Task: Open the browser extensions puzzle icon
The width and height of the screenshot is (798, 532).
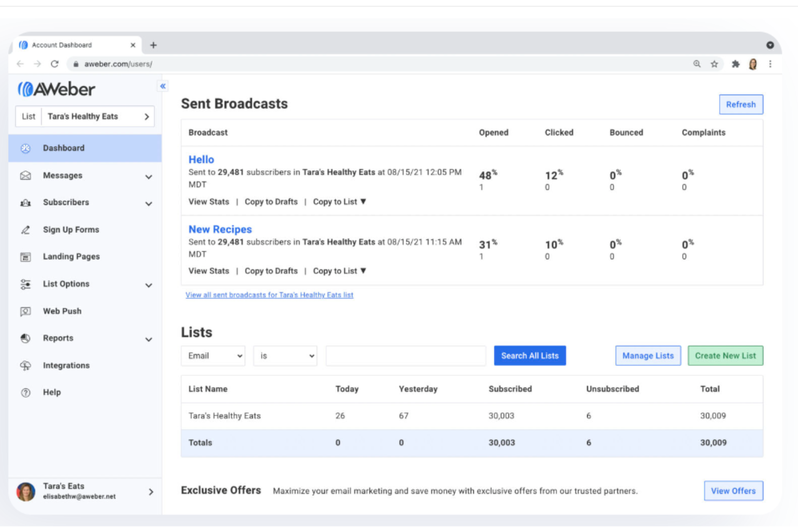Action: 735,64
